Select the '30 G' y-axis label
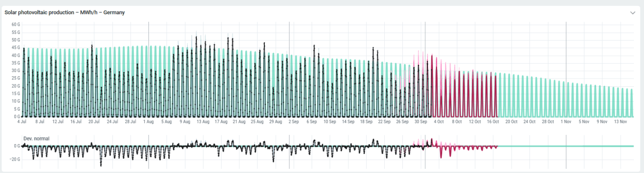 [x=16, y=71]
